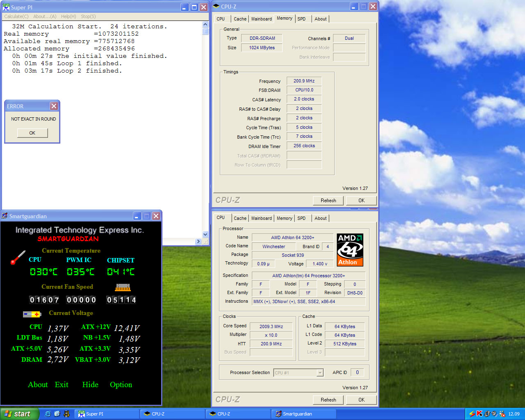Click the fan speed counter 01607
Image resolution: width=525 pixels, height=420 pixels.
pyautogui.click(x=44, y=300)
